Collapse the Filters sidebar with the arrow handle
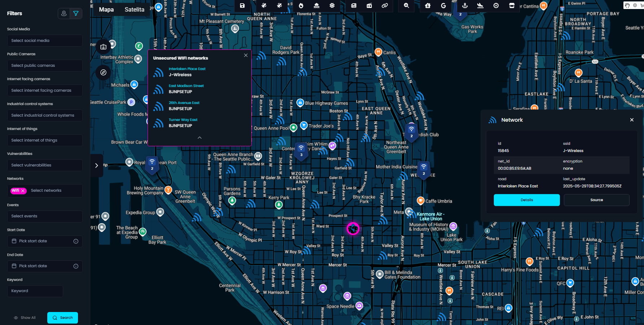The height and width of the screenshot is (325, 644). [x=96, y=165]
